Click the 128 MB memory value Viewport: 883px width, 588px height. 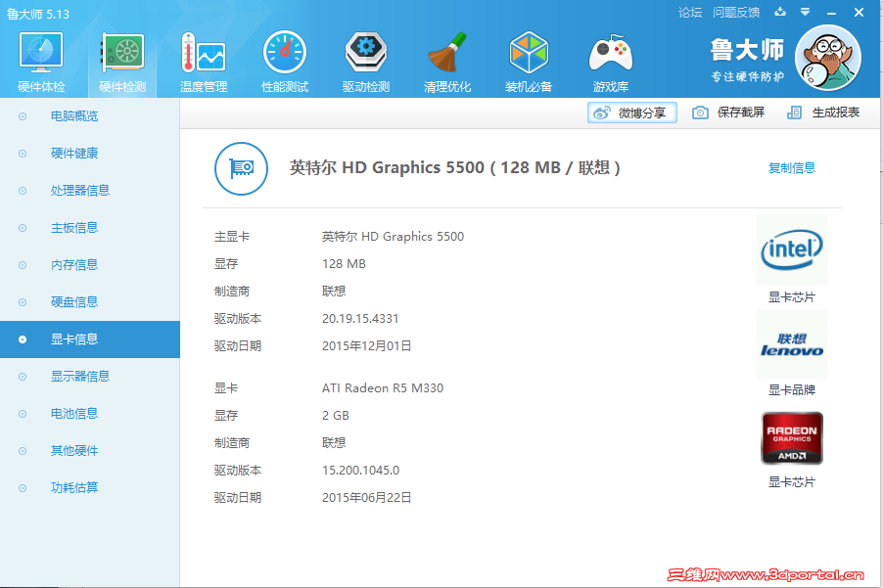(x=344, y=264)
